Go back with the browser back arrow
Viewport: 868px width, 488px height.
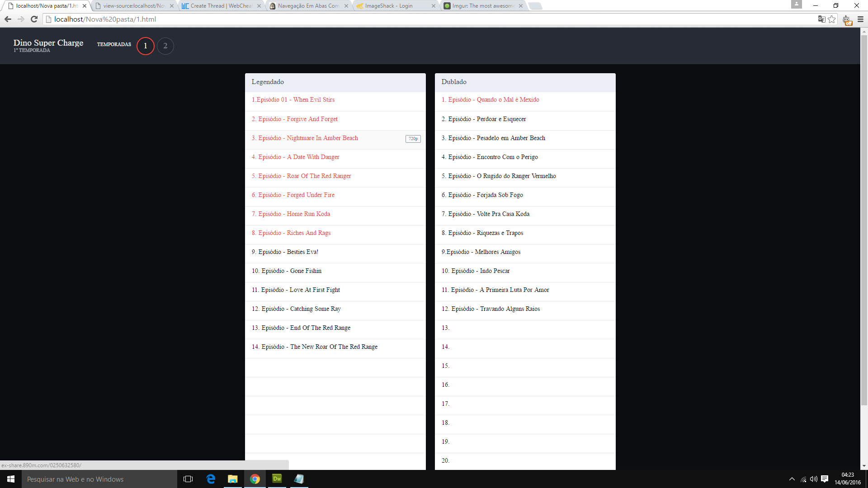click(x=8, y=19)
